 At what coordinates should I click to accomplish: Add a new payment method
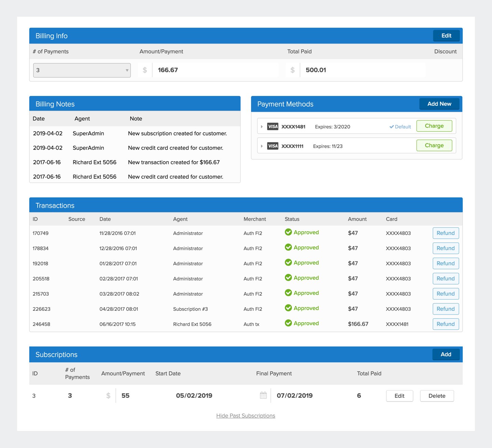(439, 104)
